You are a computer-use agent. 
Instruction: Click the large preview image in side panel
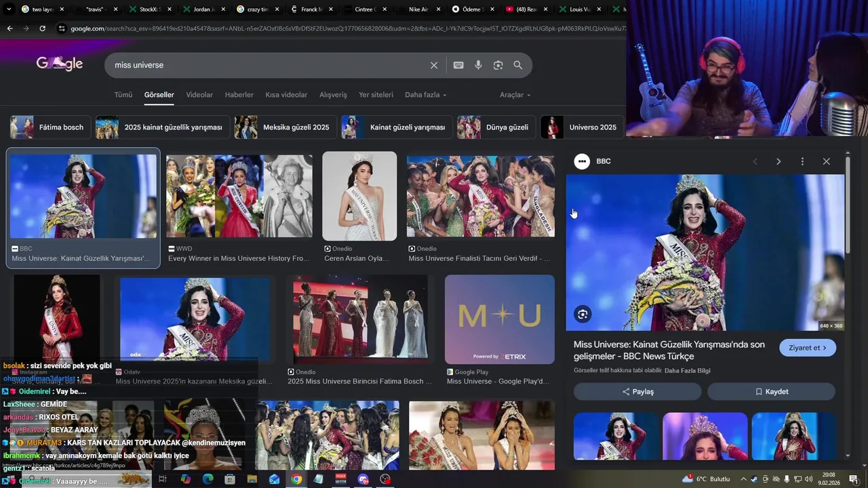[705, 253]
